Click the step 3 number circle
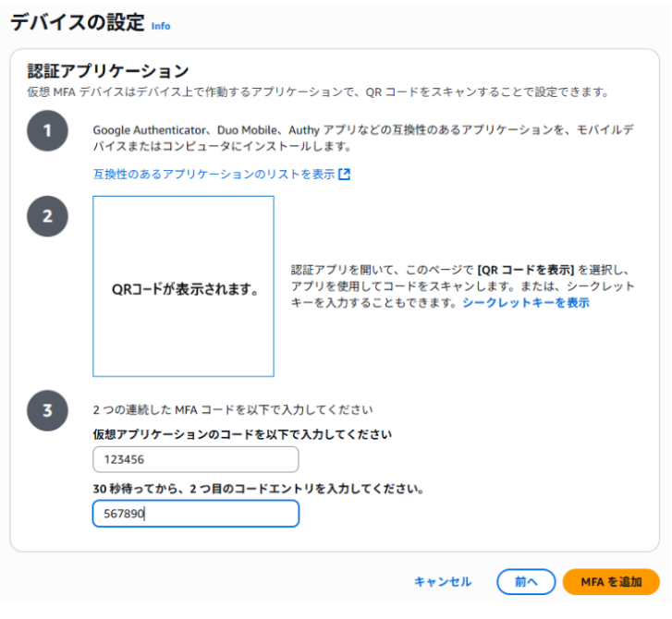 pos(47,410)
